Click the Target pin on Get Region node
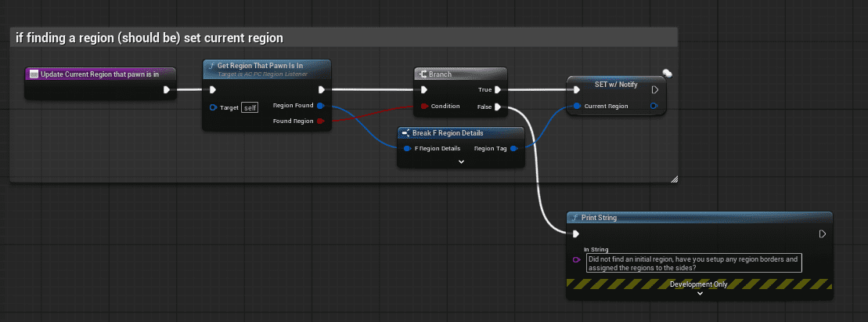868x322 pixels. [213, 107]
